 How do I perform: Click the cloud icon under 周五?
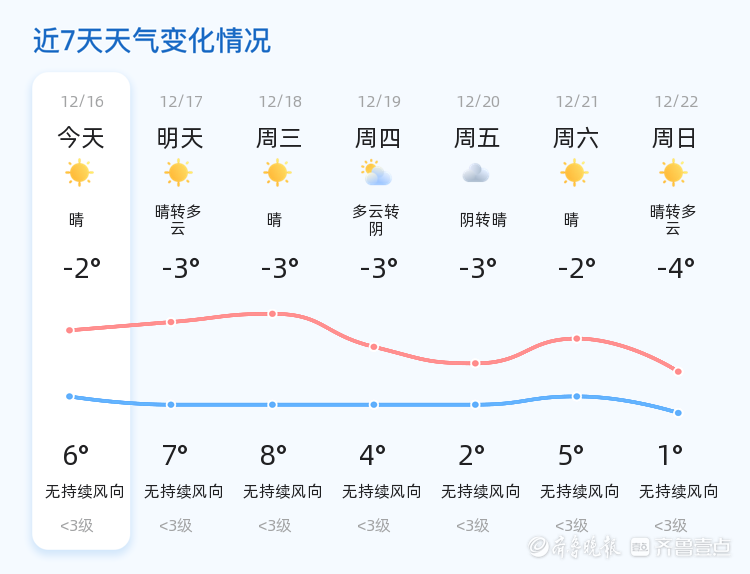[475, 173]
